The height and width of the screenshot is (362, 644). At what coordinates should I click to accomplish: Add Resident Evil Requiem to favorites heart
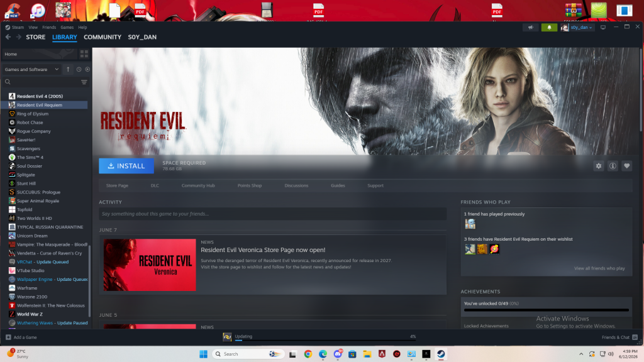click(626, 166)
